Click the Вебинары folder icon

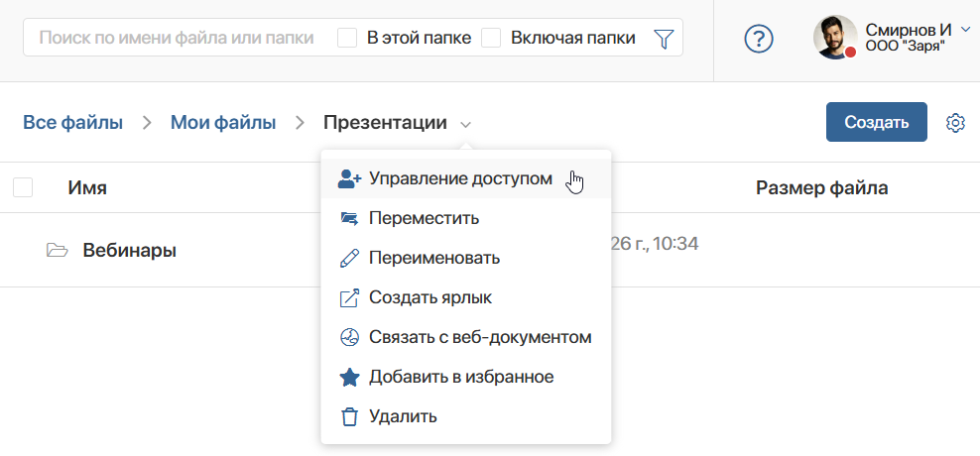[57, 251]
